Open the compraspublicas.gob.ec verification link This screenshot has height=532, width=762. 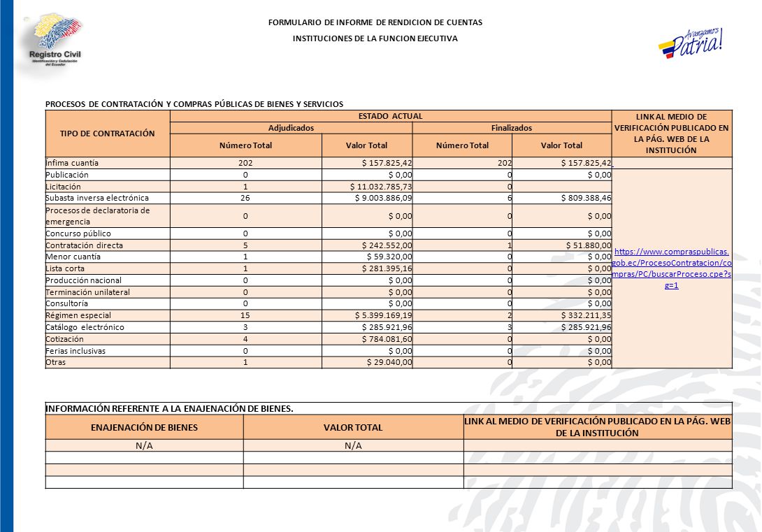(671, 268)
